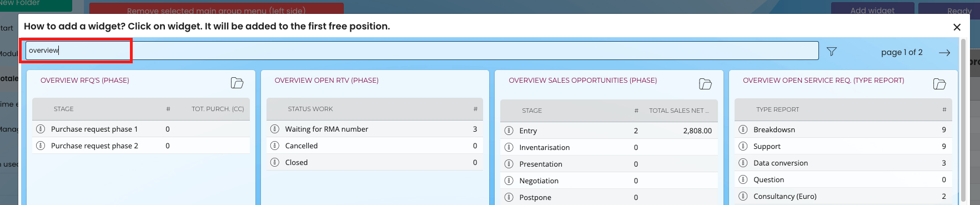The width and height of the screenshot is (980, 205).
Task: Open folder icon on Overview Open RTV widget
Action: pyautogui.click(x=471, y=83)
